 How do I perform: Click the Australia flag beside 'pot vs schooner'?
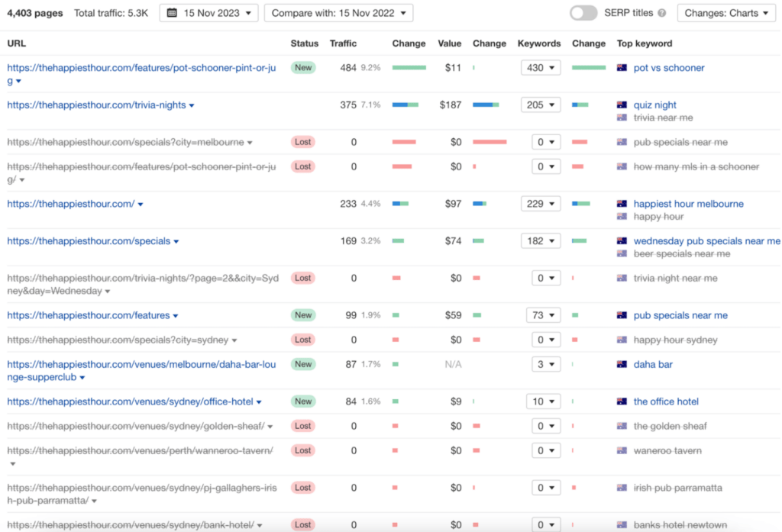(x=622, y=67)
